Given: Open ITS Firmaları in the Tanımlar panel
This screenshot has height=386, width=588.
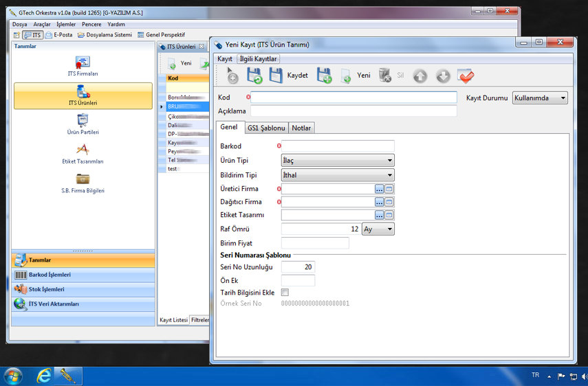Looking at the screenshot, I should coord(83,66).
